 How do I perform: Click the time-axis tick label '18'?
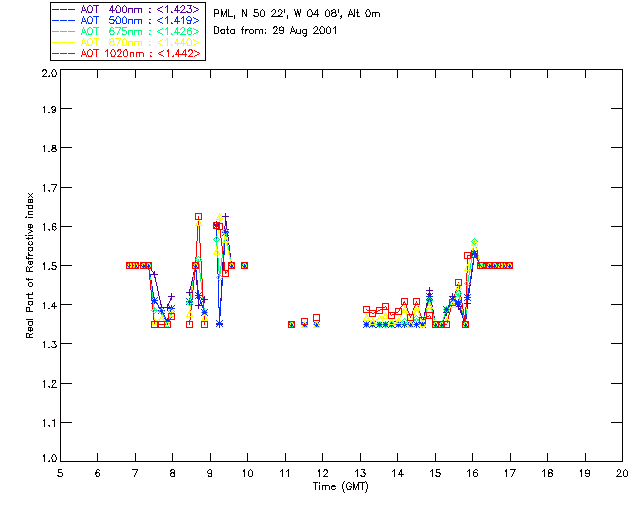547,473
